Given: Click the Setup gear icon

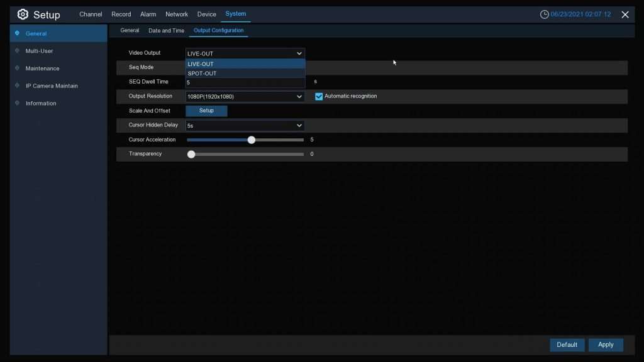Looking at the screenshot, I should [23, 14].
